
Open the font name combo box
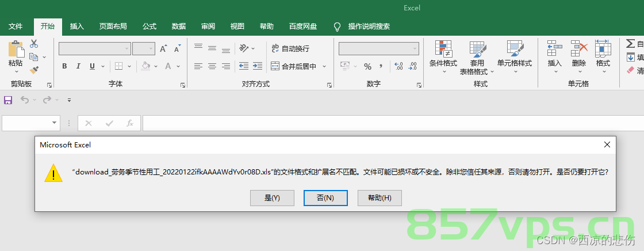[95, 48]
